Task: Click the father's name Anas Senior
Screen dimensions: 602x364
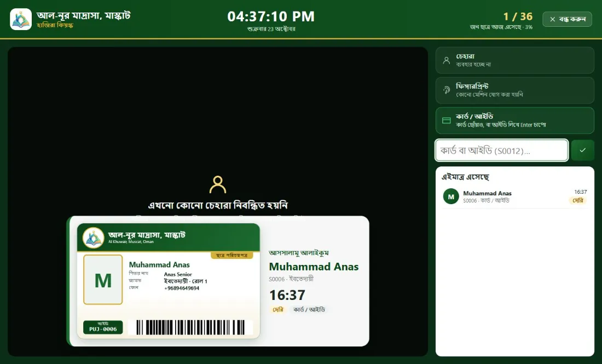Action: point(178,274)
